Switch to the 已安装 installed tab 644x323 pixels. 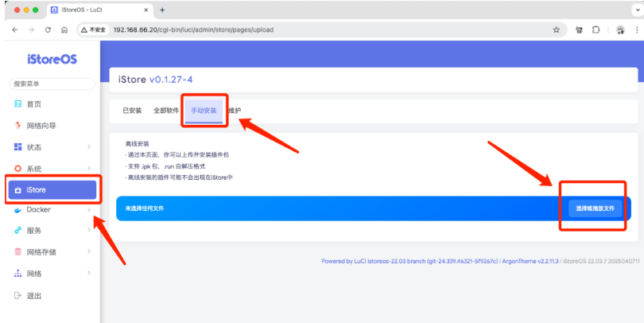coord(132,111)
